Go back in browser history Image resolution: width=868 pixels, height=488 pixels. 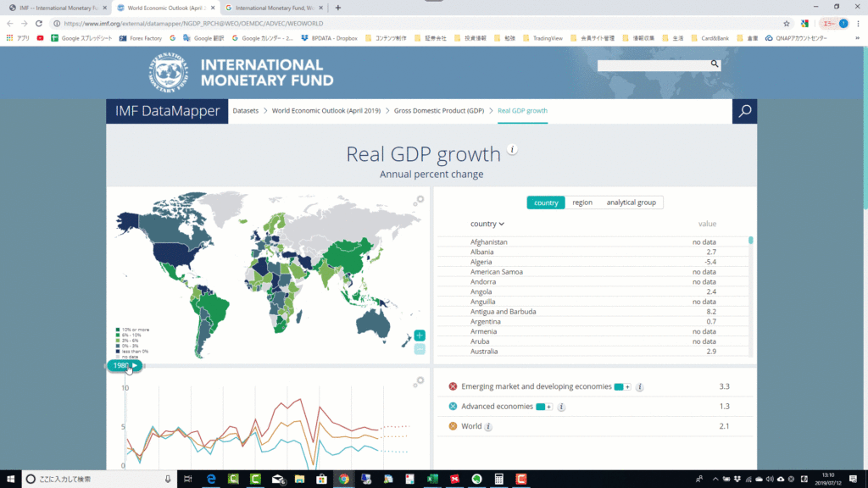[x=10, y=23]
